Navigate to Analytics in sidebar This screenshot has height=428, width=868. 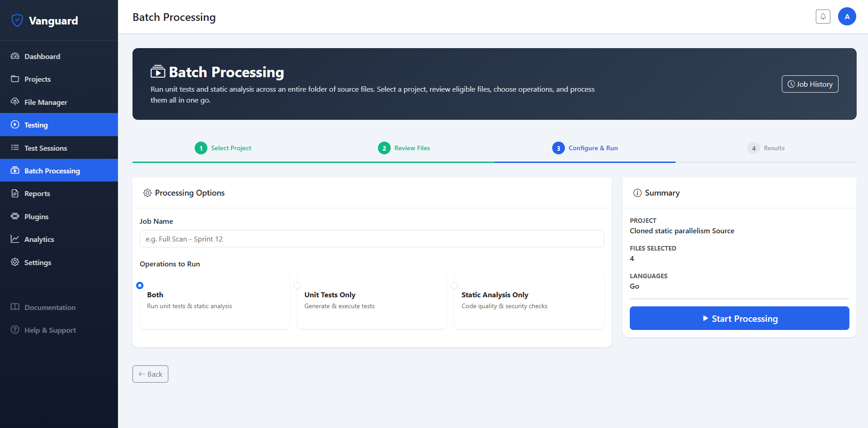click(x=39, y=239)
